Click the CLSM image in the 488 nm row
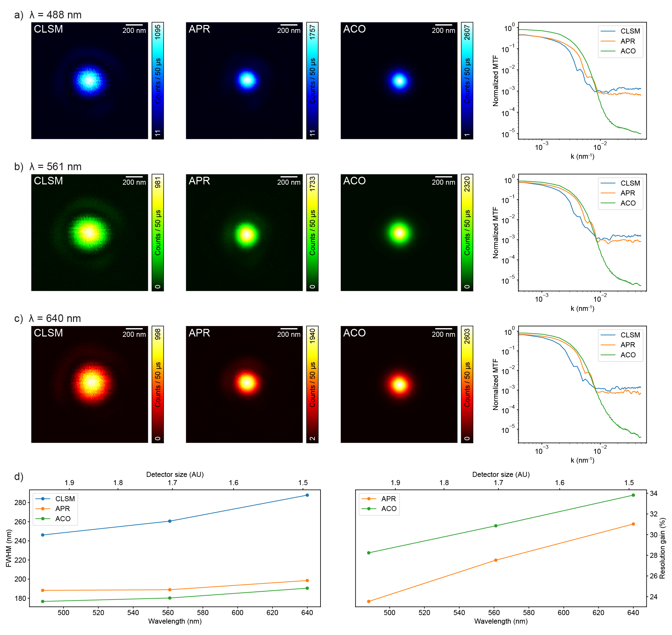The width and height of the screenshot is (672, 635). click(89, 81)
